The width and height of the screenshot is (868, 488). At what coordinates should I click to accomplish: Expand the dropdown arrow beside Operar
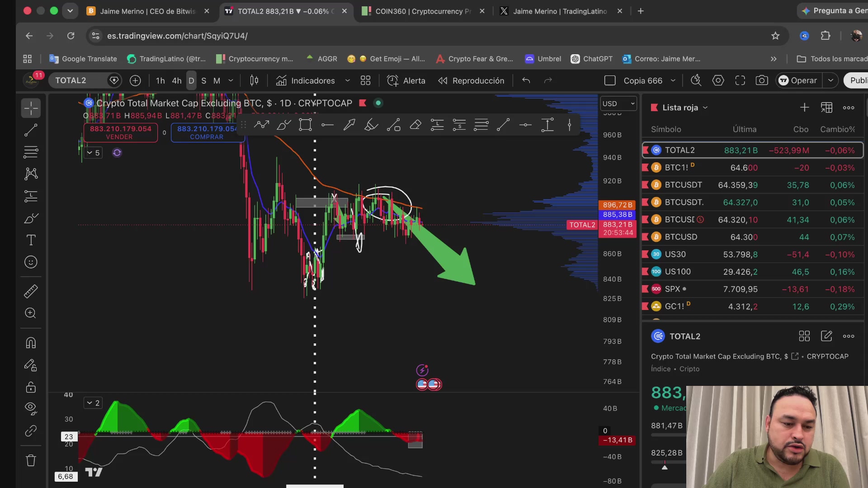pos(830,80)
